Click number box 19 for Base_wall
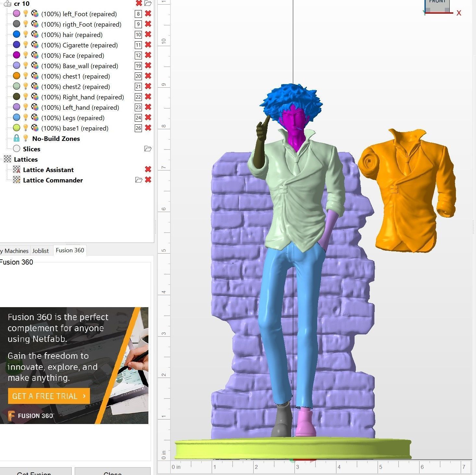Screen dimensions: 476x475 point(138,66)
